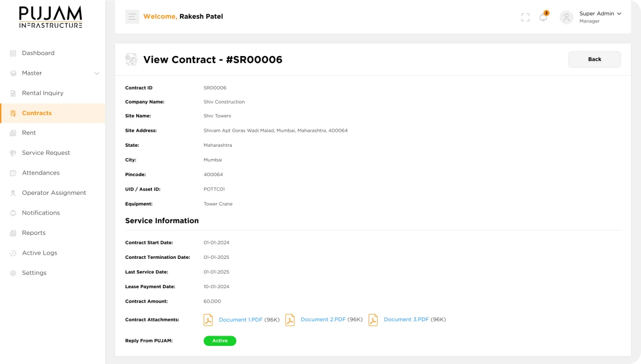Open Document 1.PDF attachment link

click(240, 320)
